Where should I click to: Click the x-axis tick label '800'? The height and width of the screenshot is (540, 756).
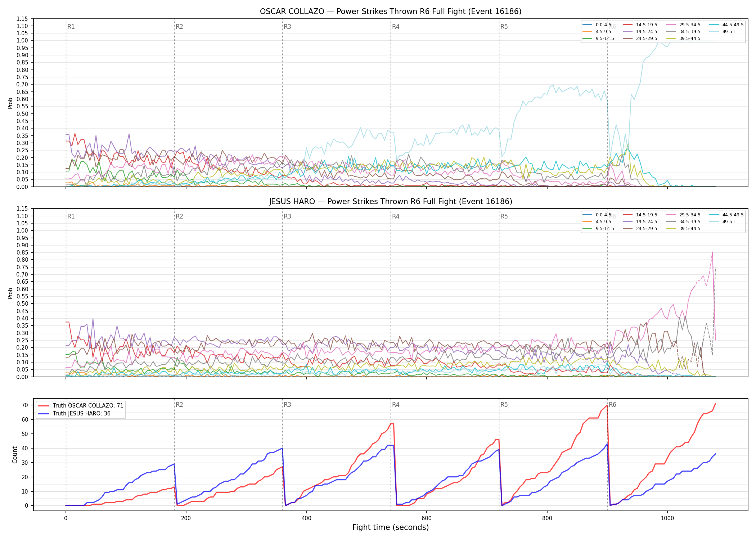coord(547,518)
